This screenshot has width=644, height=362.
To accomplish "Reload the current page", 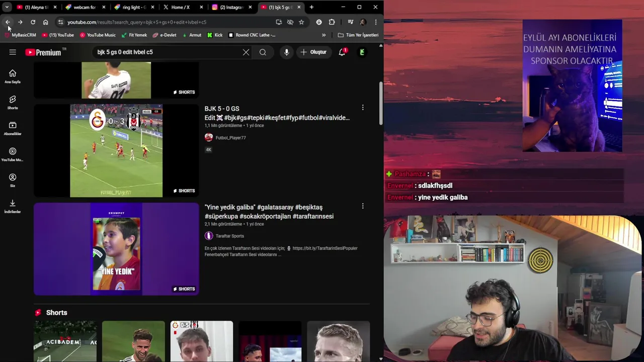I will (33, 22).
